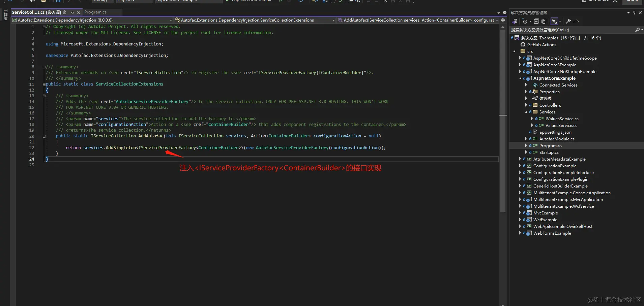The width and height of the screenshot is (644, 306).
Task: Select Program.cs in Solution Explorer
Action: point(550,146)
